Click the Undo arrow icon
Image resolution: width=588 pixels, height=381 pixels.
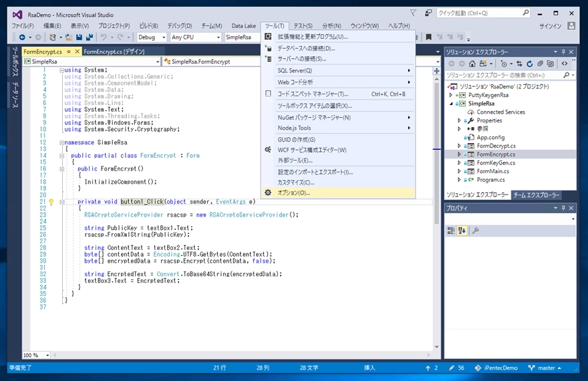(x=104, y=37)
